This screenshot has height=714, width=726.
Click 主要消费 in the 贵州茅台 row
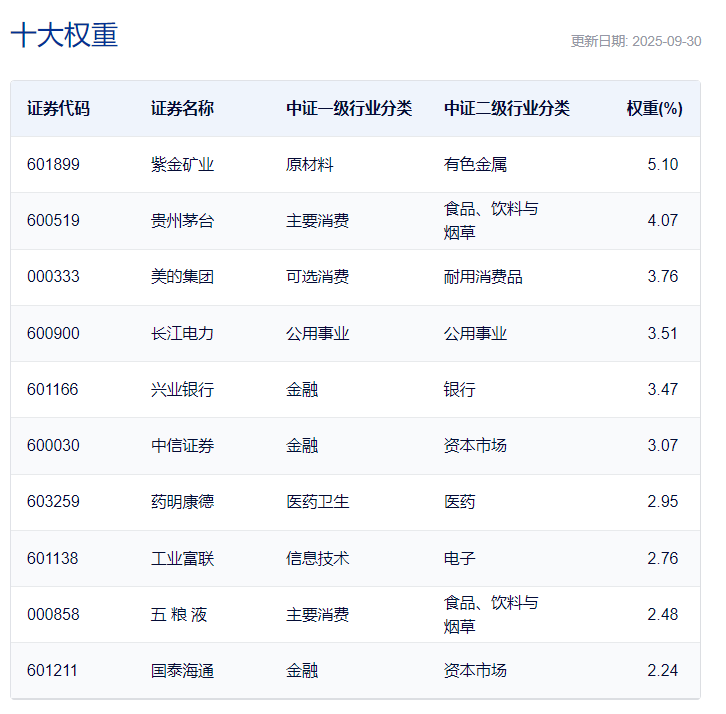pos(318,220)
